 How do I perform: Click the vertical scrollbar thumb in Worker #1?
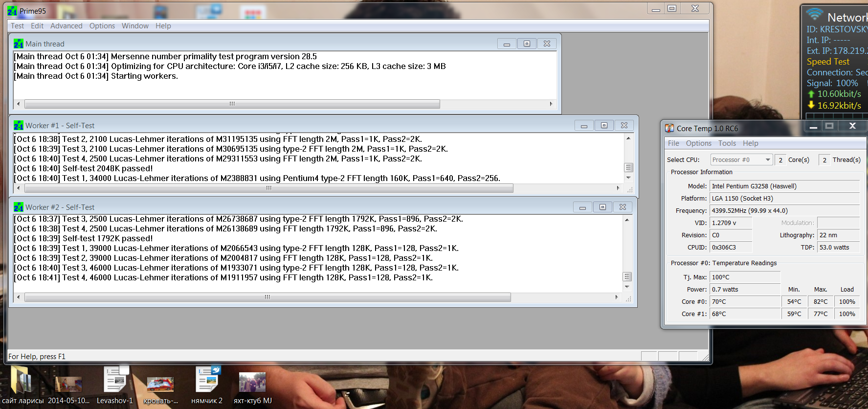coord(628,167)
